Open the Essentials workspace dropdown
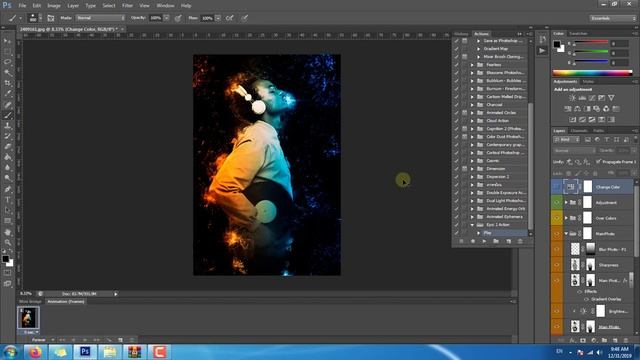 (x=613, y=18)
